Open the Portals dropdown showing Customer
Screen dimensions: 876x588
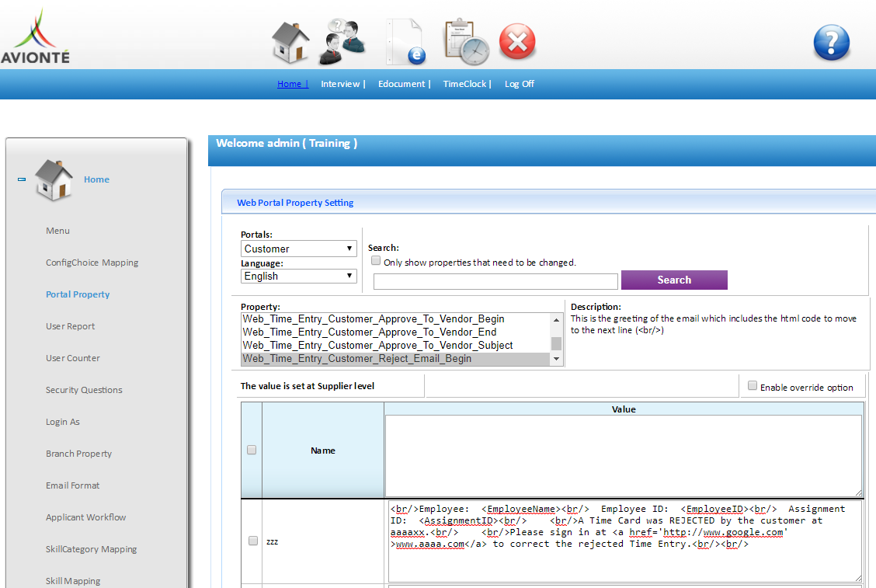(299, 249)
